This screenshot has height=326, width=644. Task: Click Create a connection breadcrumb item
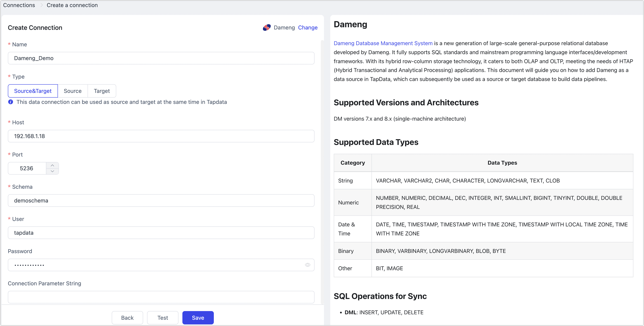point(72,5)
